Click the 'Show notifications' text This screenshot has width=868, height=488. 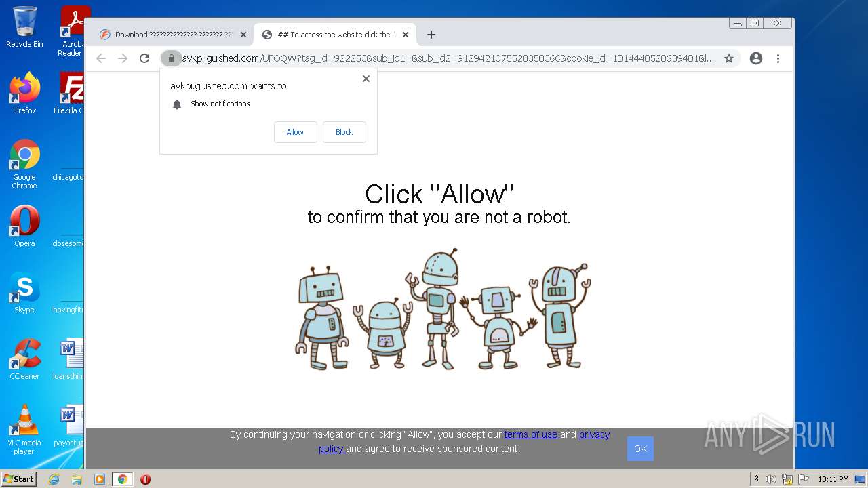[x=220, y=104]
